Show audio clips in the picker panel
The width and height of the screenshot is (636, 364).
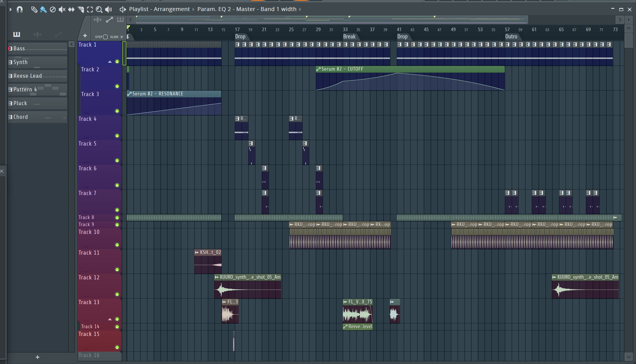[x=38, y=34]
